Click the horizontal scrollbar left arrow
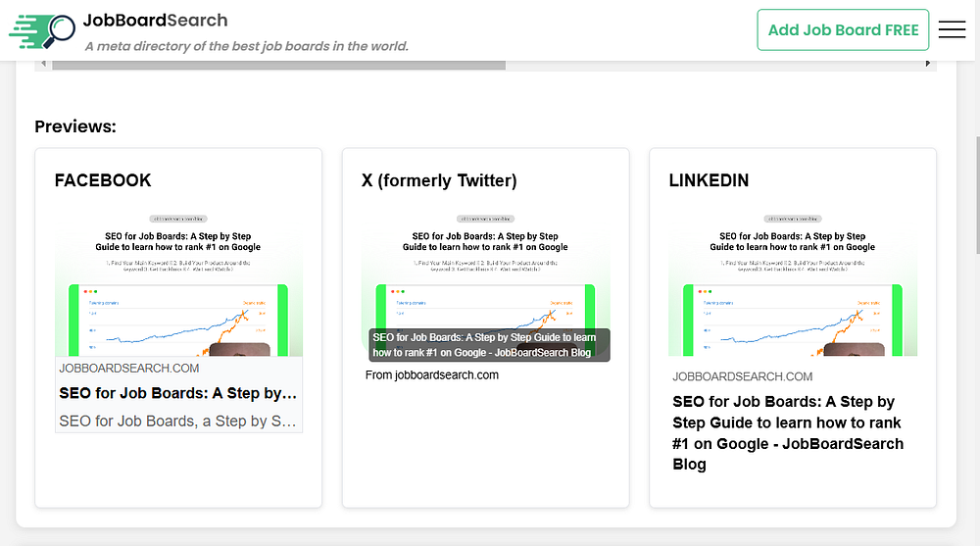This screenshot has height=546, width=980. click(x=43, y=64)
